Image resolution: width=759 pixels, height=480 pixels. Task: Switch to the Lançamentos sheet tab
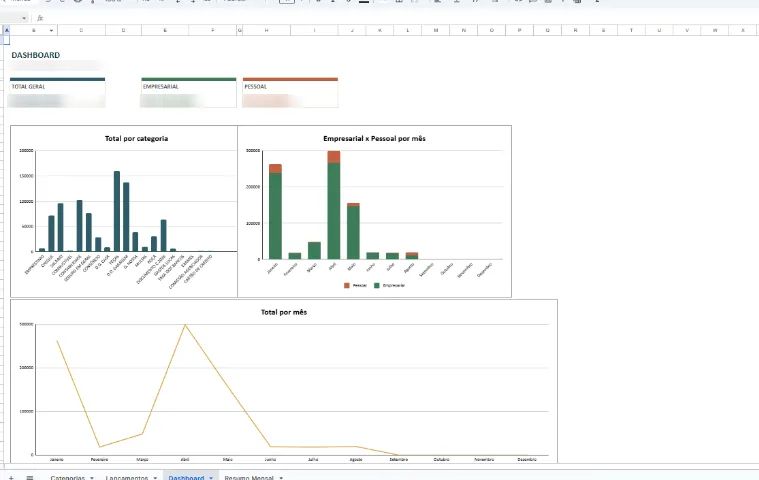127,477
